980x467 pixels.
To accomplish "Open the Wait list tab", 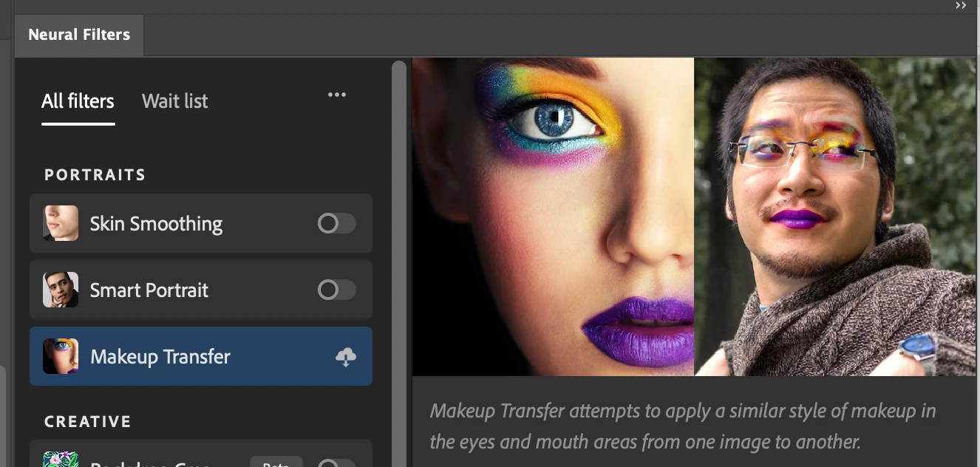I will [175, 101].
